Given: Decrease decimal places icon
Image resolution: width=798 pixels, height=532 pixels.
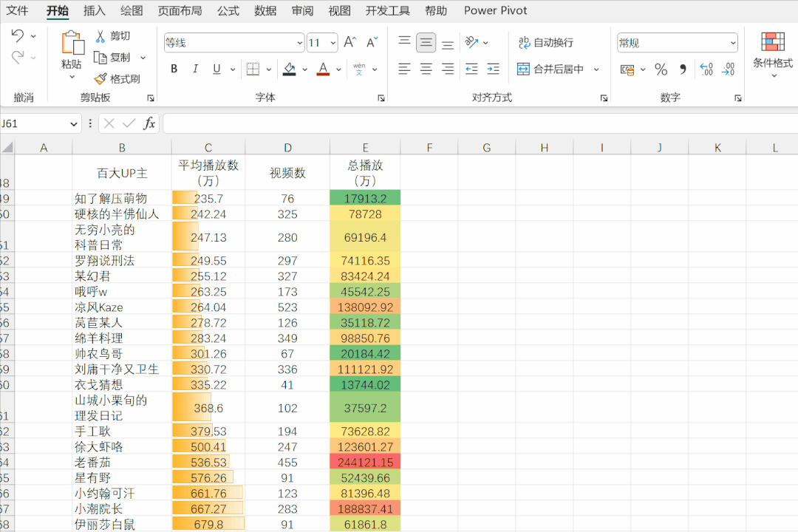Looking at the screenshot, I should coord(729,69).
